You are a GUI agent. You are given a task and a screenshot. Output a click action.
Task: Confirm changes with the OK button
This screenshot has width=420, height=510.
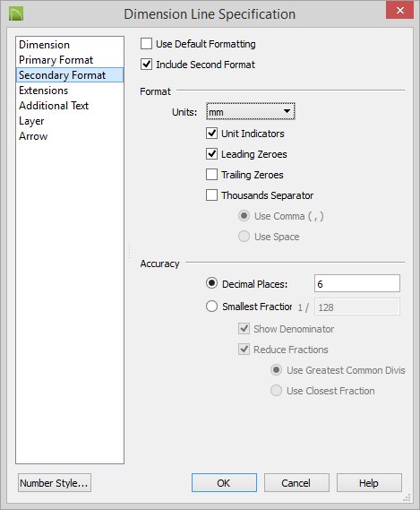point(224,483)
